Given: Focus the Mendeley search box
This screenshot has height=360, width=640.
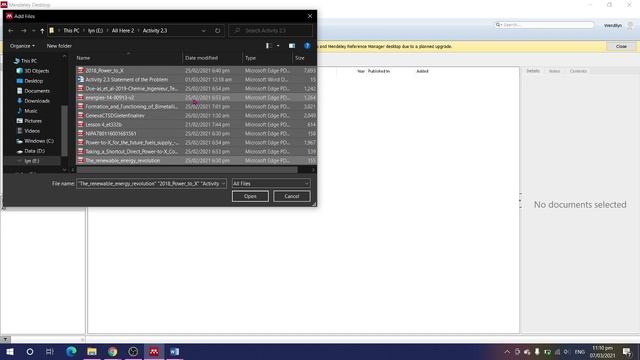Looking at the screenshot, I should point(544,25).
